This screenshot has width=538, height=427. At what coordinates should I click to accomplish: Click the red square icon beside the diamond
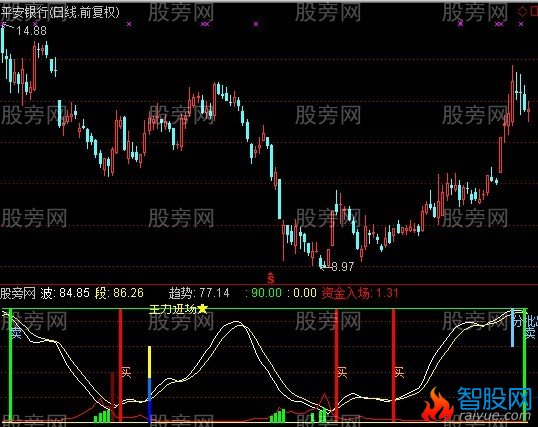coord(534,12)
